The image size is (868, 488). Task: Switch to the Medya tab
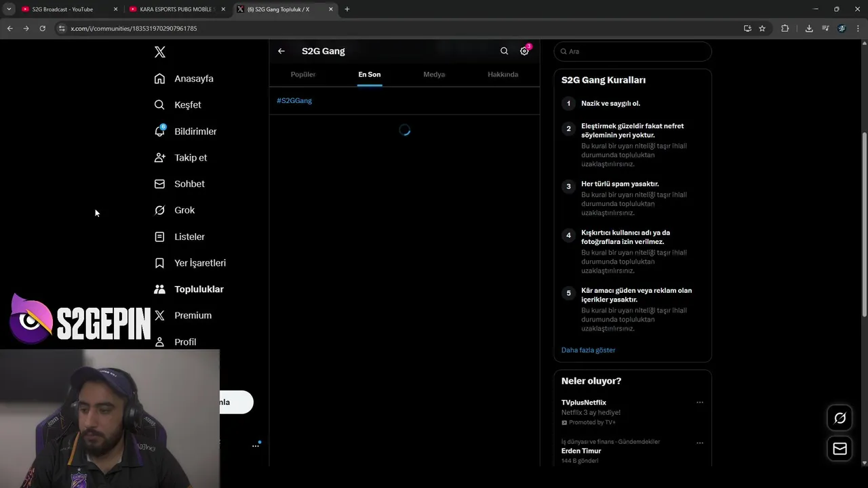[434, 75]
